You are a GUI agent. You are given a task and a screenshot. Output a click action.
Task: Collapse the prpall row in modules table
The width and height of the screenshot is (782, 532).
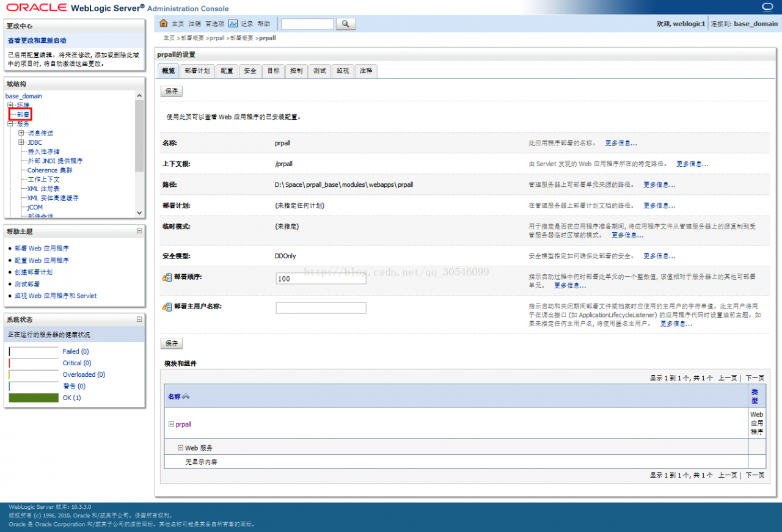click(170, 424)
